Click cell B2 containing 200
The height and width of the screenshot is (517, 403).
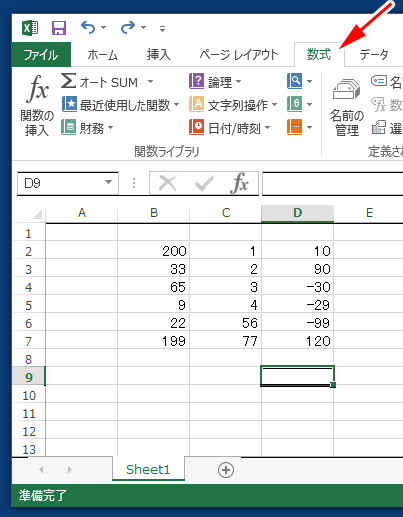(153, 251)
